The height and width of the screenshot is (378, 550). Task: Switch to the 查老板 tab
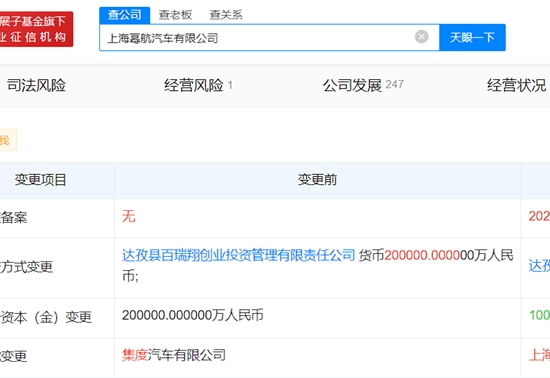click(175, 15)
